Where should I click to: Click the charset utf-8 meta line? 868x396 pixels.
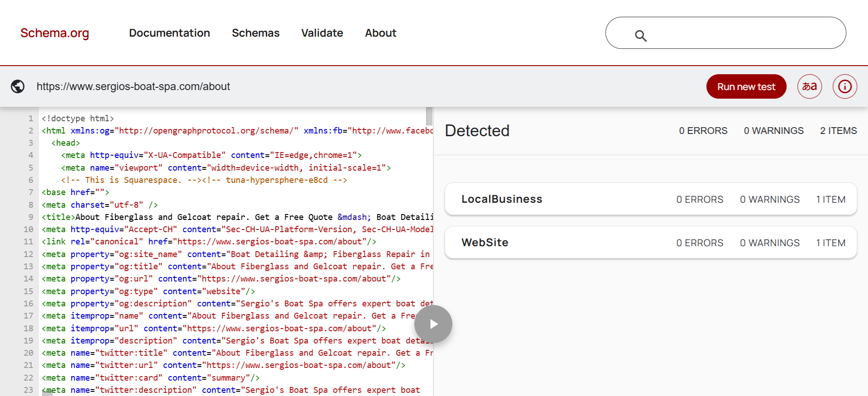pos(100,205)
